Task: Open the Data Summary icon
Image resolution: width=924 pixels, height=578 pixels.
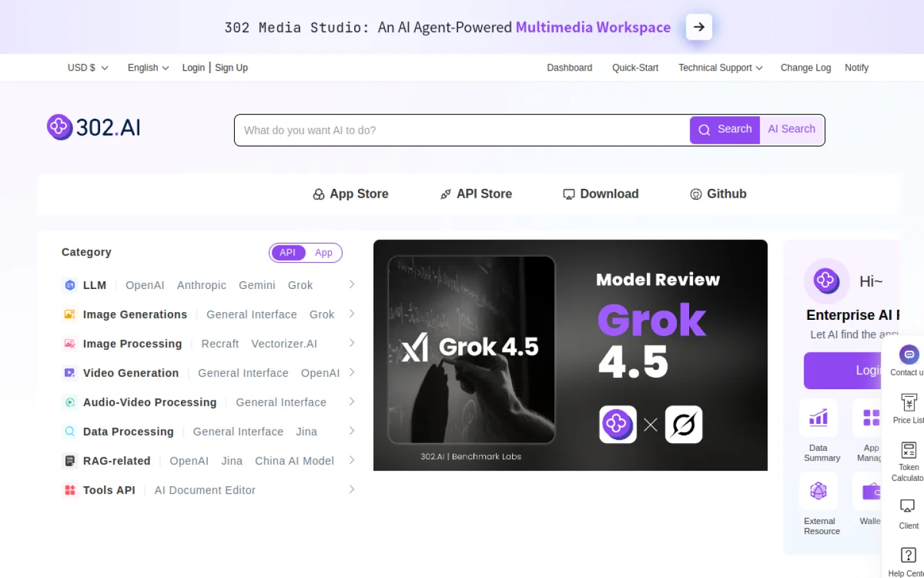Action: 818,418
